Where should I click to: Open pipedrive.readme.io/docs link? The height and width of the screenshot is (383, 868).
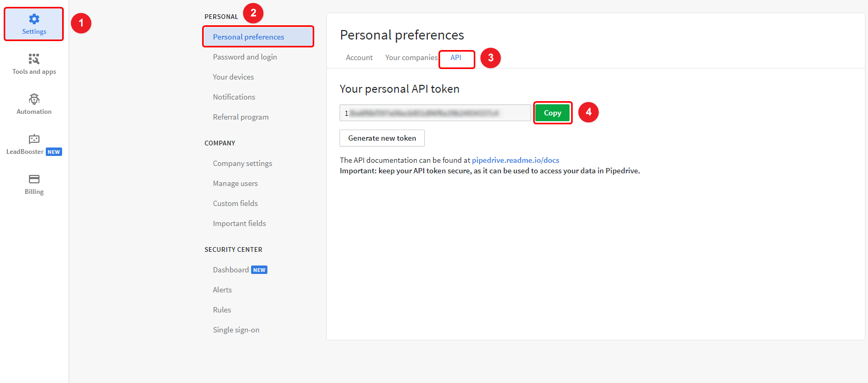point(515,160)
